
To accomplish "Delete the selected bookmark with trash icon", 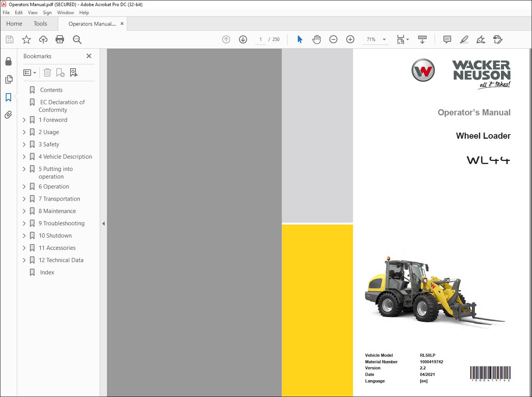I will pyautogui.click(x=47, y=72).
